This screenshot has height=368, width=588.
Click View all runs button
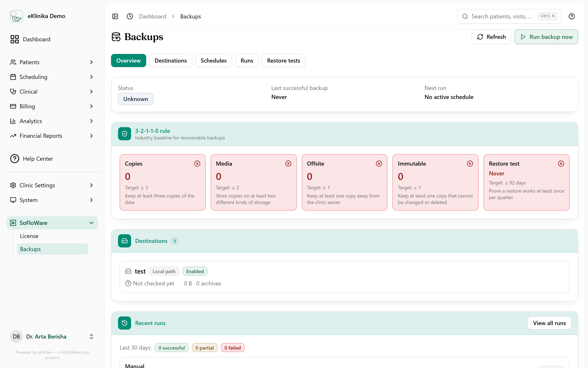tap(549, 323)
